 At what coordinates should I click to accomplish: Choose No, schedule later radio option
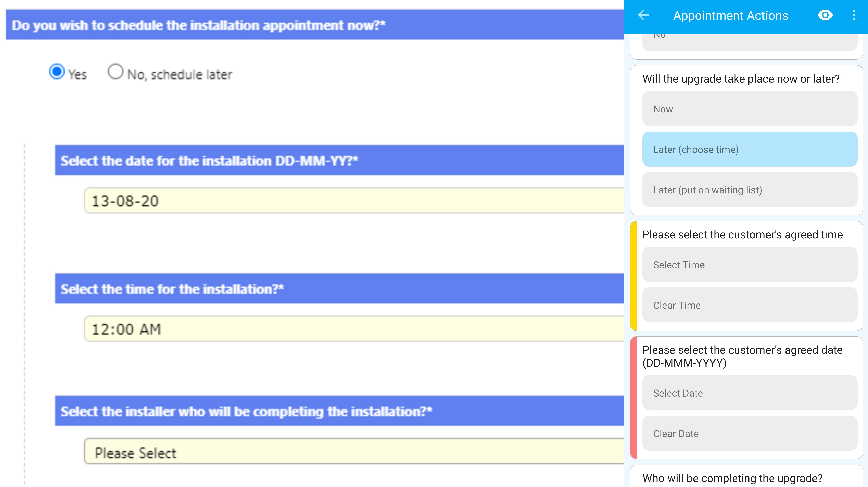[116, 72]
